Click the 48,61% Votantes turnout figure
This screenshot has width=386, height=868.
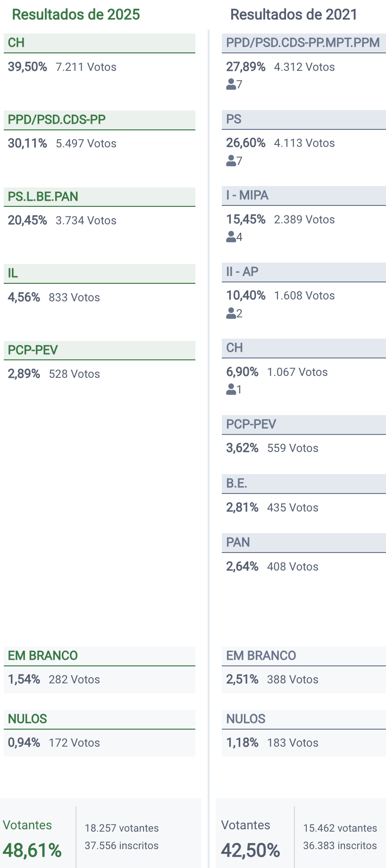point(32,851)
